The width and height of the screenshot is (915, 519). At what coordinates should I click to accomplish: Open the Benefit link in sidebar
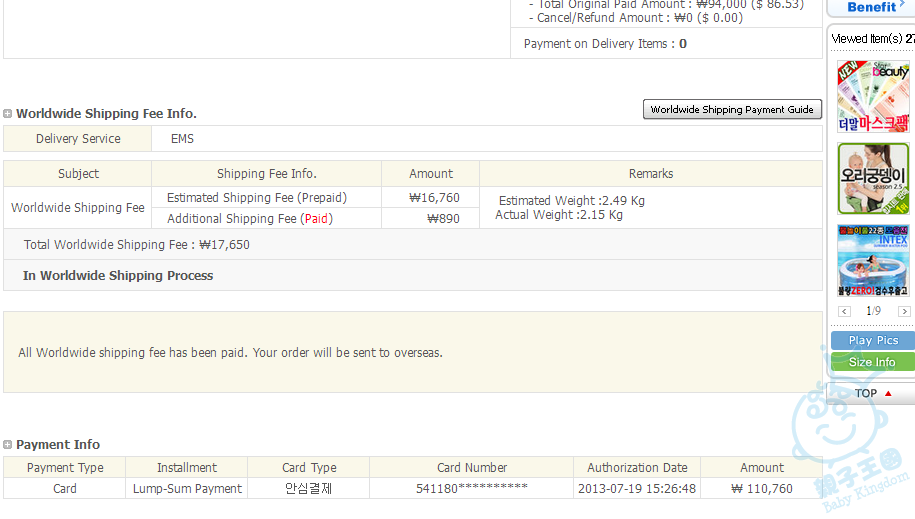[871, 7]
